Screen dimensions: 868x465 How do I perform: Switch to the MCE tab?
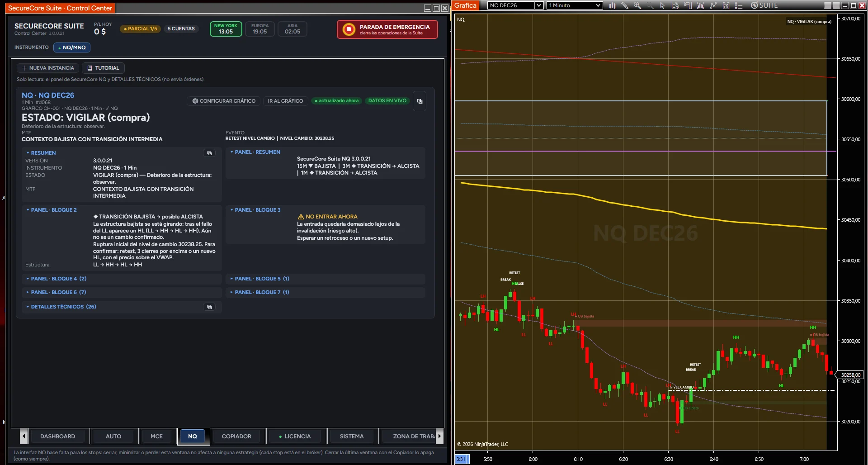point(156,437)
